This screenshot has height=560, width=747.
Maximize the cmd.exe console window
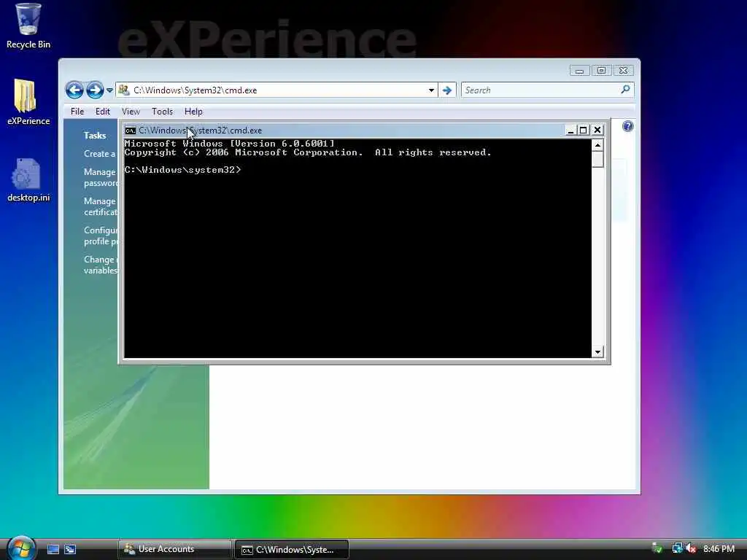point(583,130)
